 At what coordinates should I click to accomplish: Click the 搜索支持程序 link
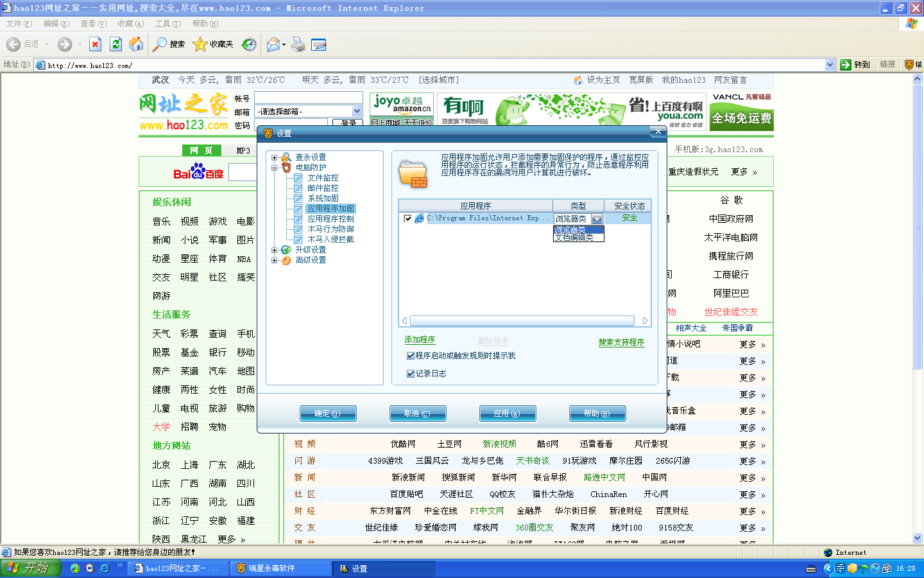point(621,342)
